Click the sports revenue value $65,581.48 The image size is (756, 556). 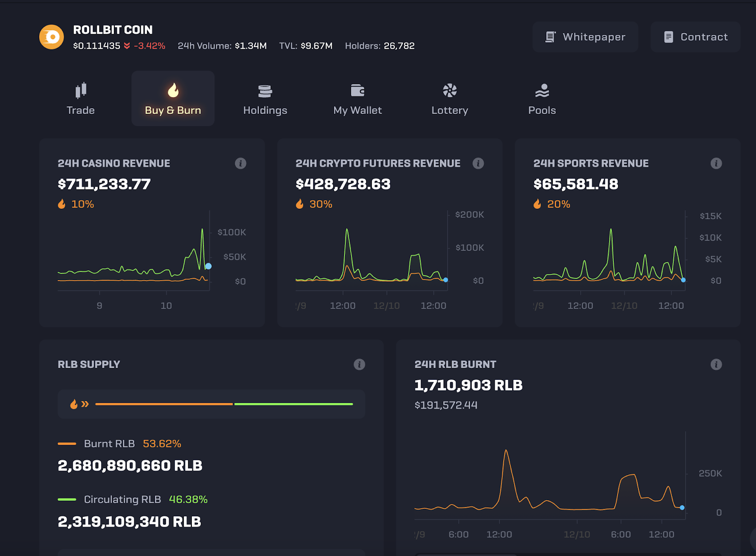click(576, 184)
